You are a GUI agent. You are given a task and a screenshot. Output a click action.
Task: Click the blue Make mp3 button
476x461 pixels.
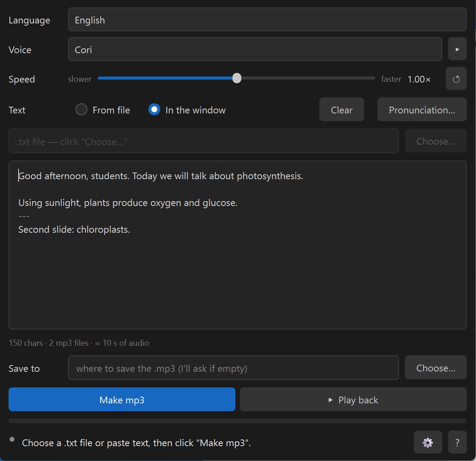point(122,400)
